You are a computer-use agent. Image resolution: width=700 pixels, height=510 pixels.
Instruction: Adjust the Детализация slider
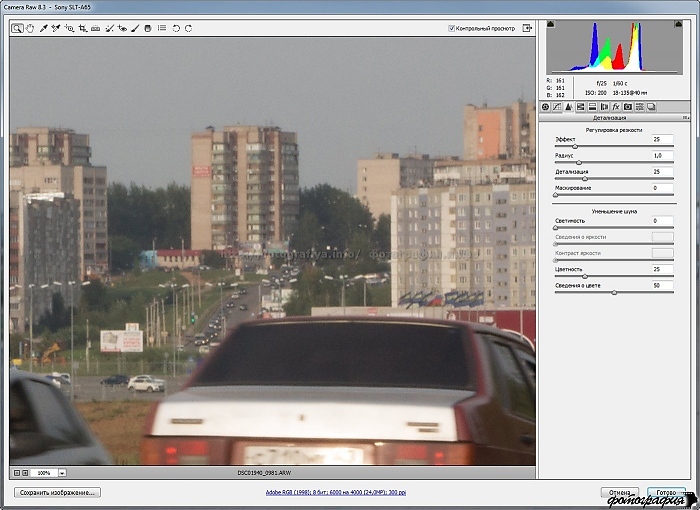click(584, 179)
